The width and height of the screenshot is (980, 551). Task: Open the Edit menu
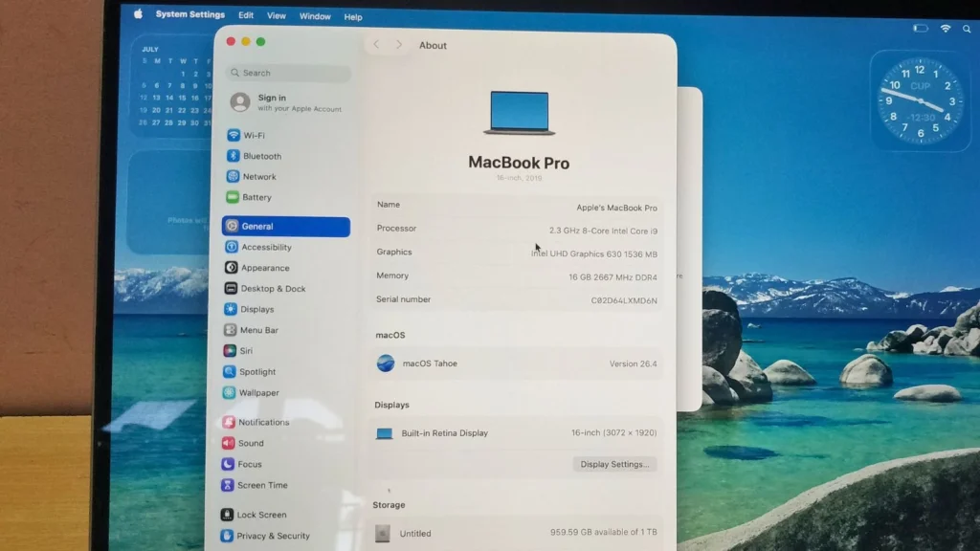246,15
